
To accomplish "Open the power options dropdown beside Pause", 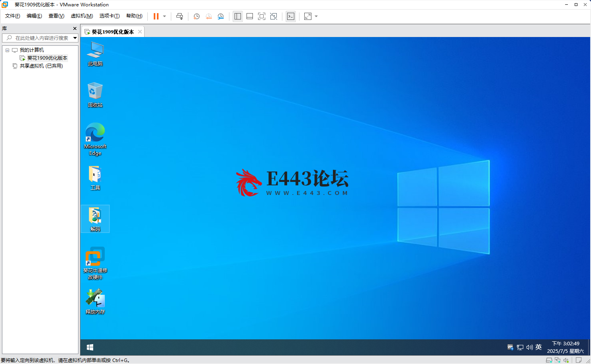I will tap(164, 16).
